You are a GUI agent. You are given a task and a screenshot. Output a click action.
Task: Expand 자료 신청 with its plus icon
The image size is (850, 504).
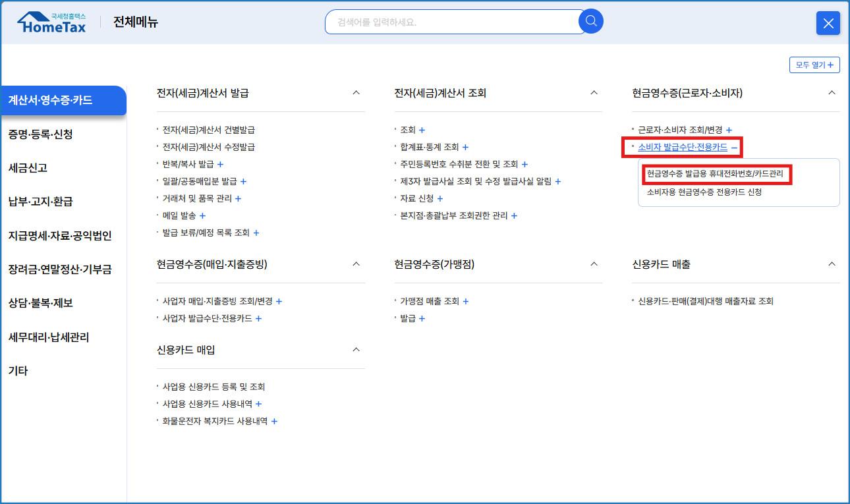click(x=439, y=198)
